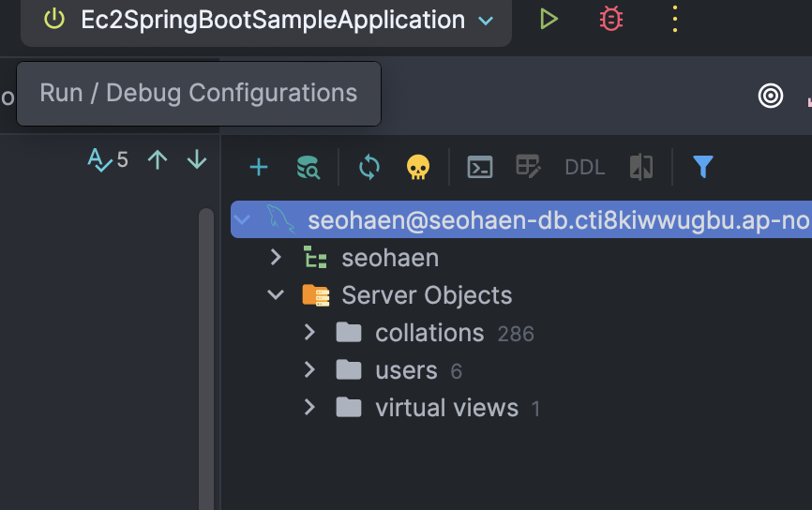Screen dimensions: 812x510
Task: Select the seohaen schema item
Action: 390,258
